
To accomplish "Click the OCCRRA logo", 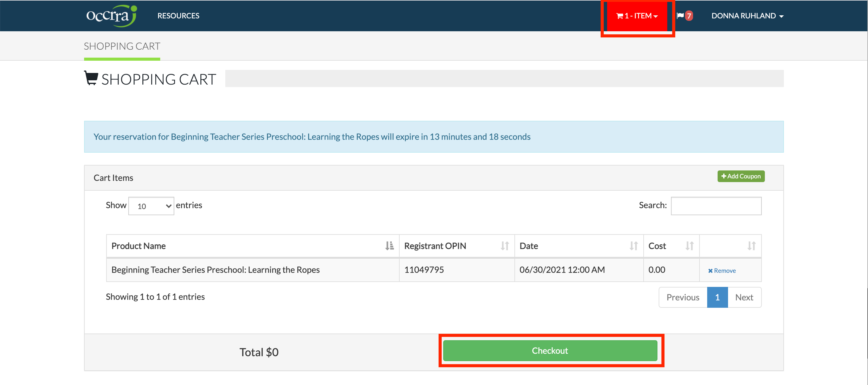I will click(x=111, y=16).
